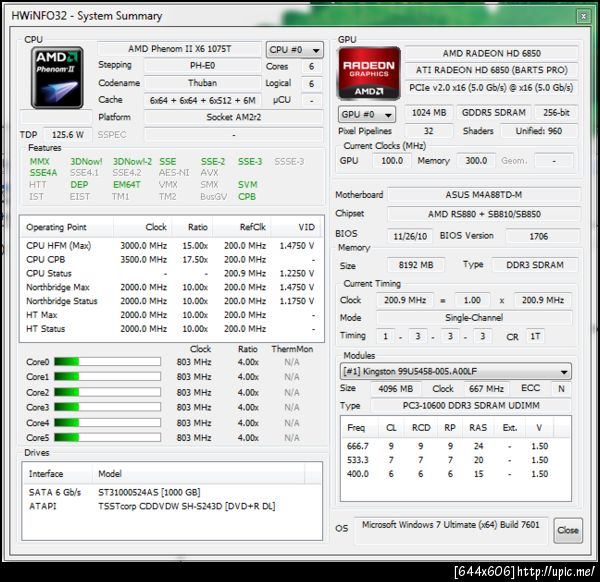The width and height of the screenshot is (600, 582).
Task: Expand the Kingston 99U5458-005.A00LF module dropdown
Action: [x=455, y=371]
